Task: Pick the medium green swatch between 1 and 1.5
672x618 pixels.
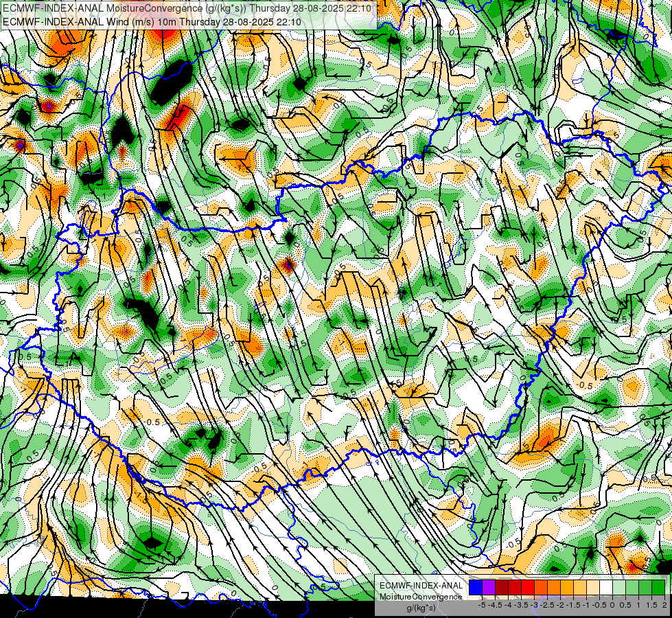Action: pos(645,587)
